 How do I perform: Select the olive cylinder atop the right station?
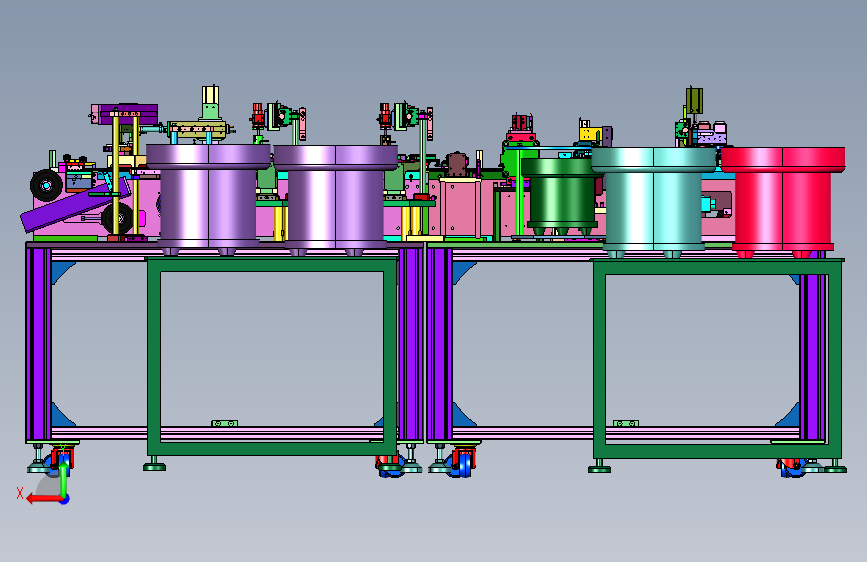click(x=694, y=101)
